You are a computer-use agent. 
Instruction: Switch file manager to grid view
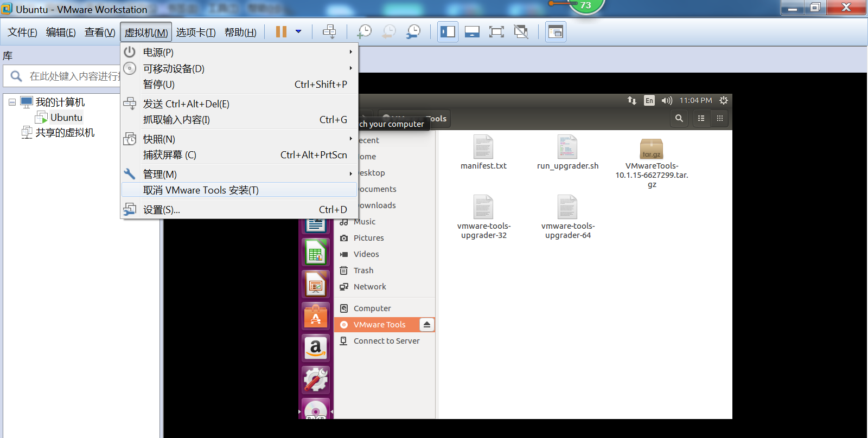(x=720, y=118)
